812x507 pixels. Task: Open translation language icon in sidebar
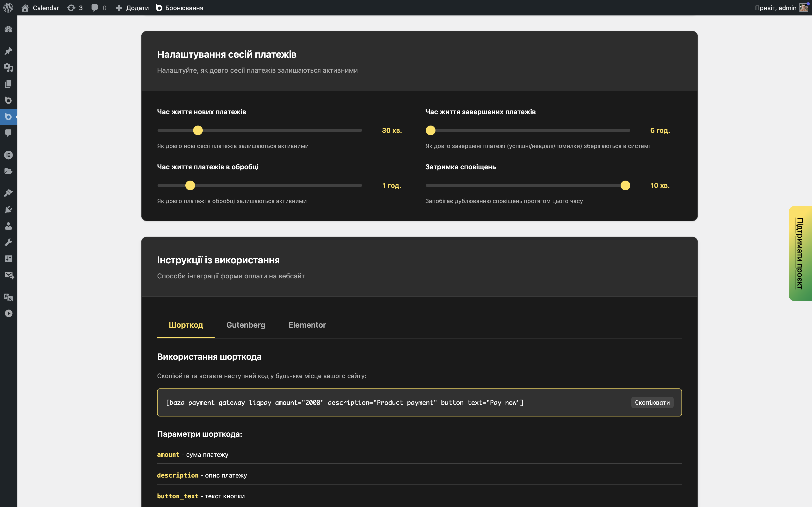pyautogui.click(x=8, y=297)
